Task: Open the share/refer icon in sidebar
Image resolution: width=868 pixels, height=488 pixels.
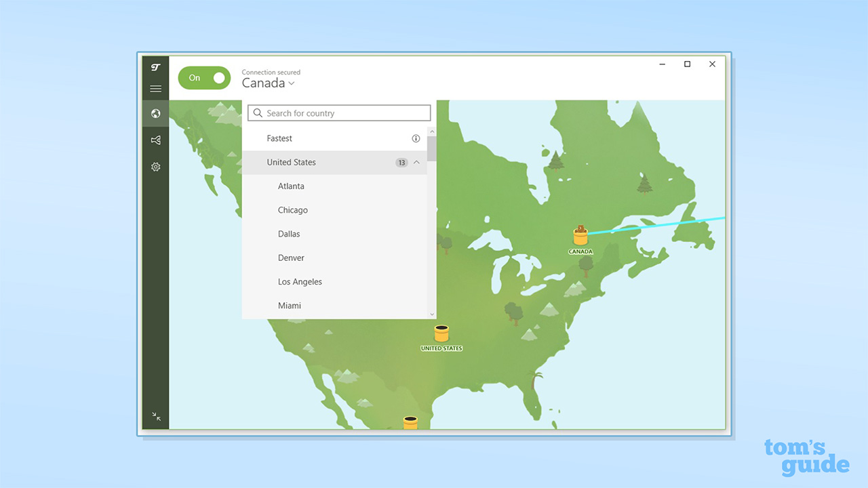Action: [x=155, y=140]
